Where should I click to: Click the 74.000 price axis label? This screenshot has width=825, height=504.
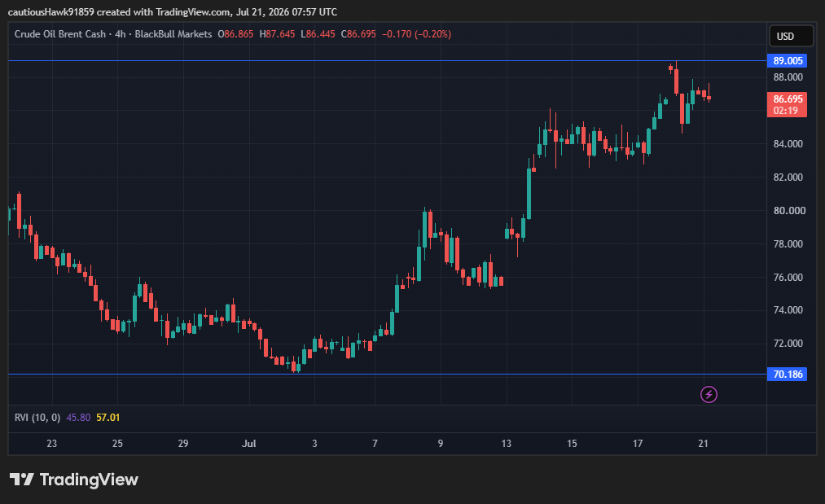click(x=788, y=310)
